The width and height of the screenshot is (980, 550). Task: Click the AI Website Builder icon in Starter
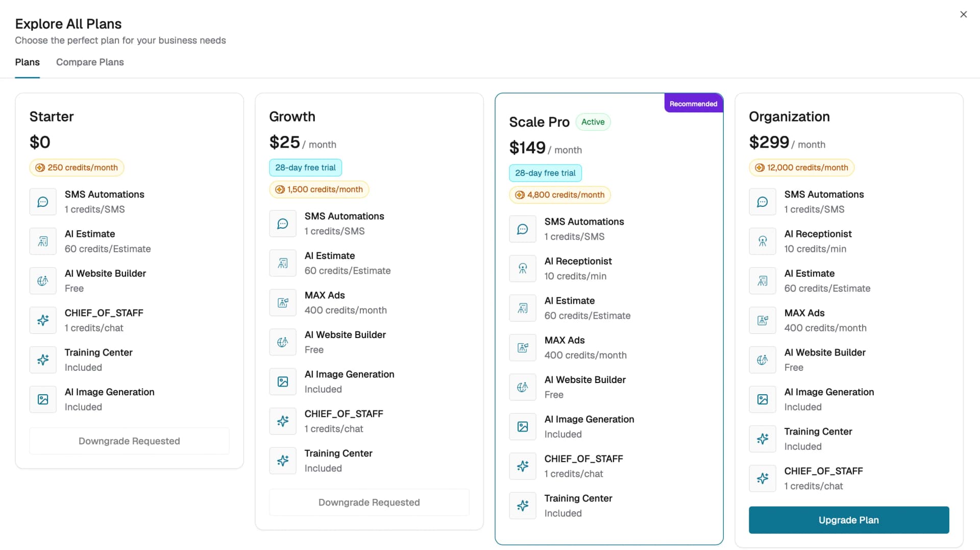pos(43,281)
